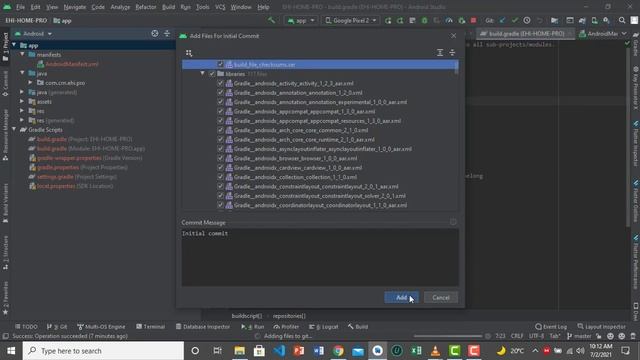Click group-by icon in commit dialog toolbar
The image size is (640, 360).
(x=189, y=53)
